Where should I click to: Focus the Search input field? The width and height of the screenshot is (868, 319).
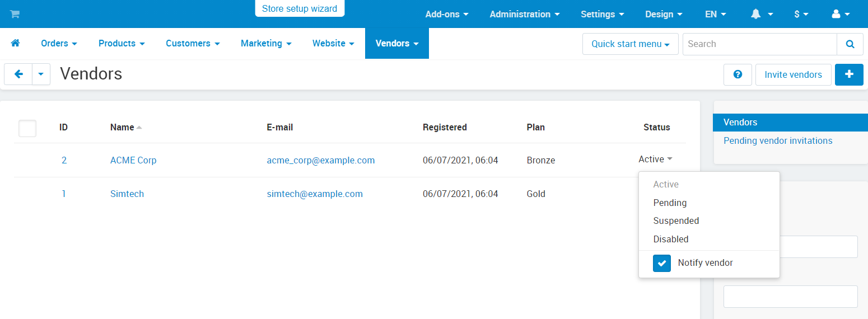pyautogui.click(x=760, y=44)
